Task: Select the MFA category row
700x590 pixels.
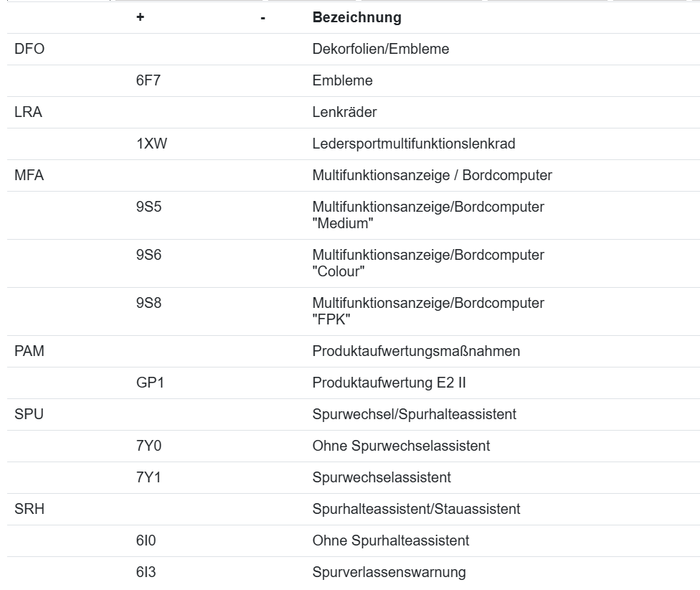Action: pos(354,176)
